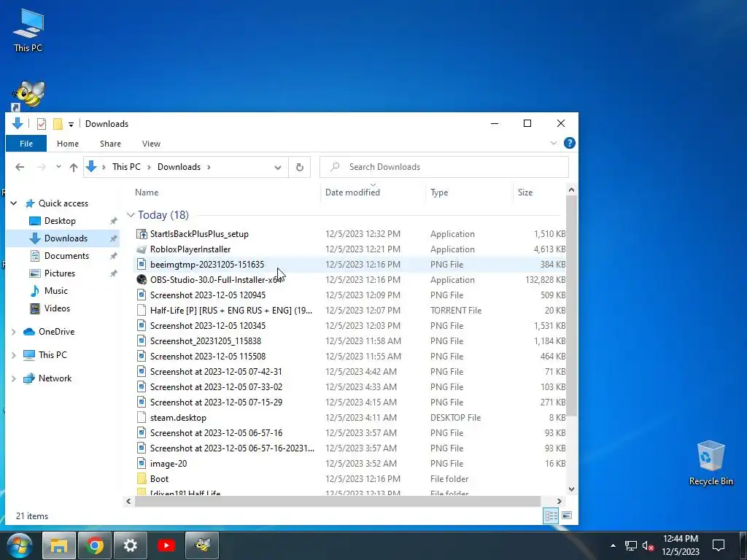Viewport: 747px width, 560px height.
Task: Open volume control in system tray
Action: [648, 545]
